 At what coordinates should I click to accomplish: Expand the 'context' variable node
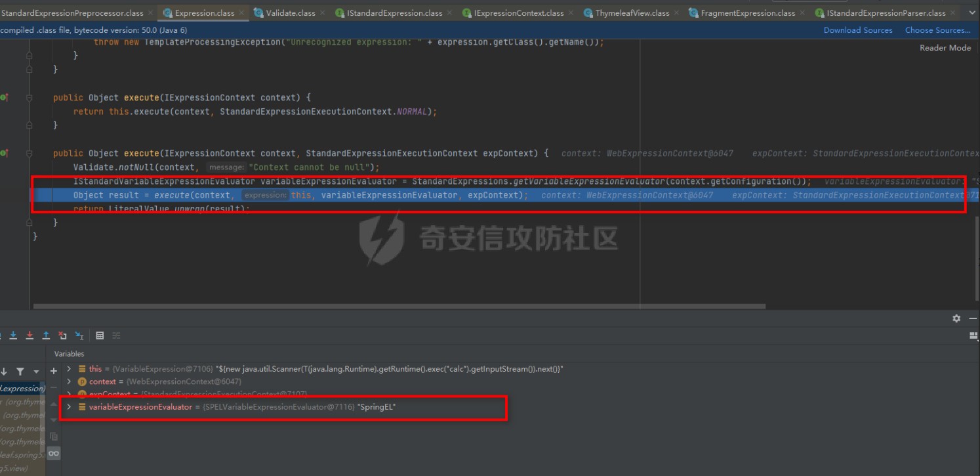coord(69,381)
